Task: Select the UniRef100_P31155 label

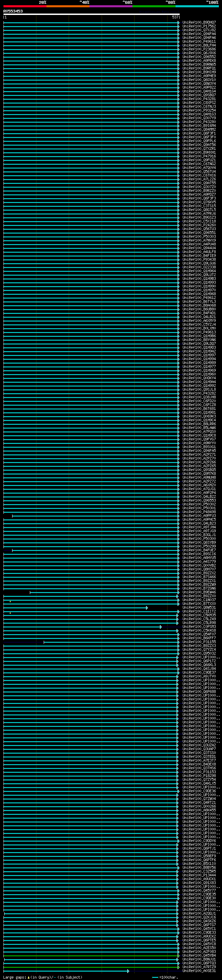Action: pos(199,642)
